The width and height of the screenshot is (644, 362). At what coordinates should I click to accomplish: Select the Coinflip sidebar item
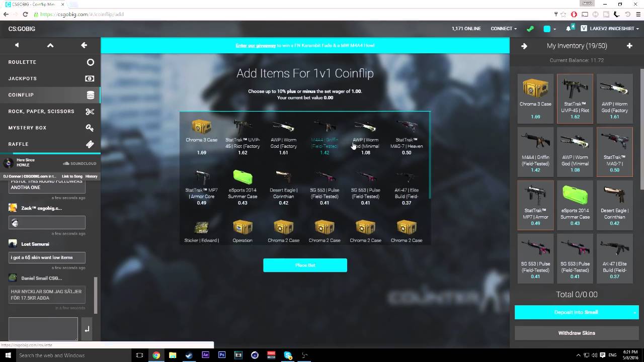pos(50,95)
